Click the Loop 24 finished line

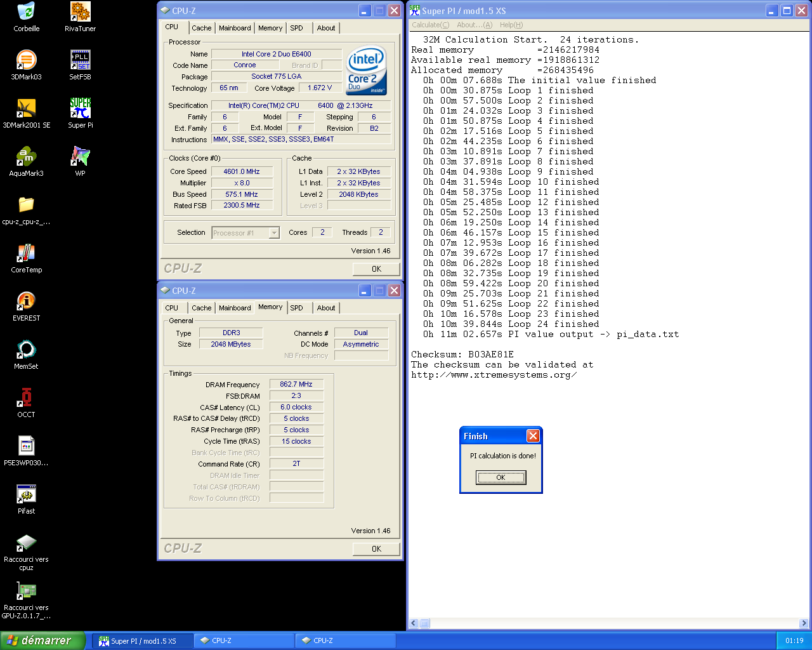coord(511,324)
